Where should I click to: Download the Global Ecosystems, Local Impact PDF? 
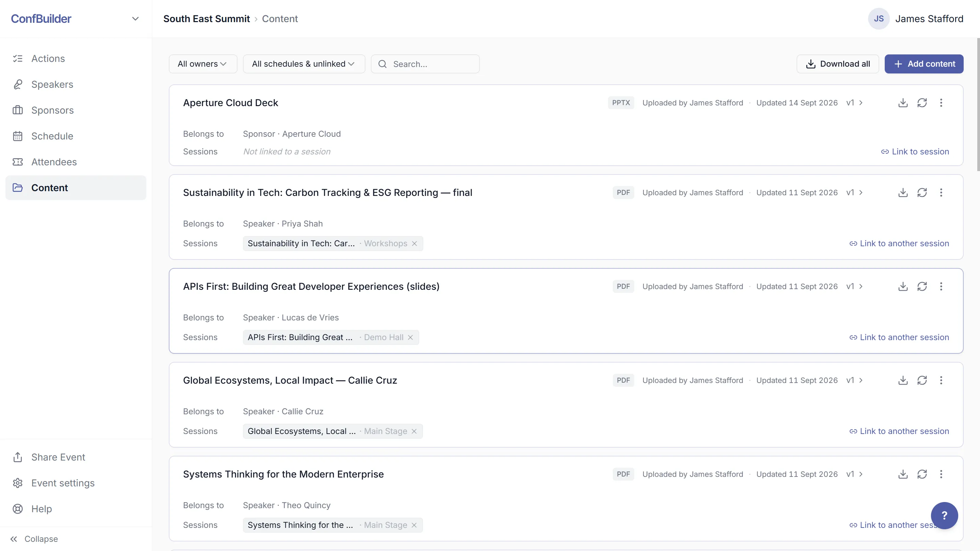pos(903,380)
